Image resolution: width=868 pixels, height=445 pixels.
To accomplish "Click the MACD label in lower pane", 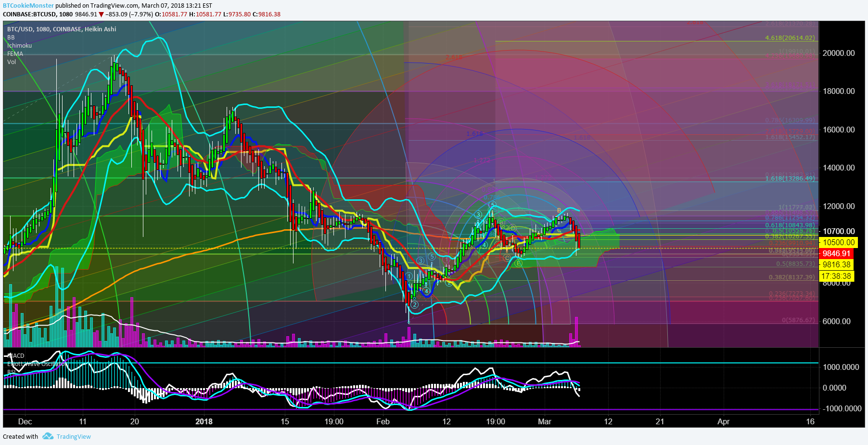I will click(x=15, y=356).
